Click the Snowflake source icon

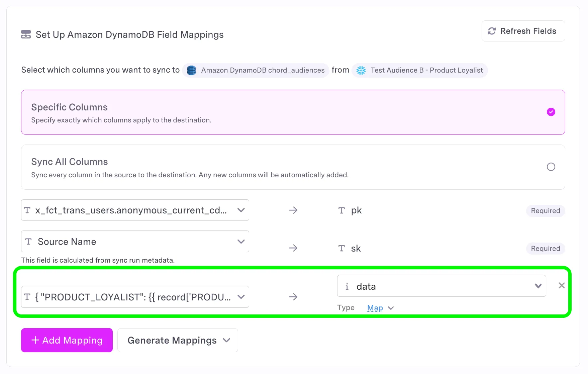click(361, 70)
